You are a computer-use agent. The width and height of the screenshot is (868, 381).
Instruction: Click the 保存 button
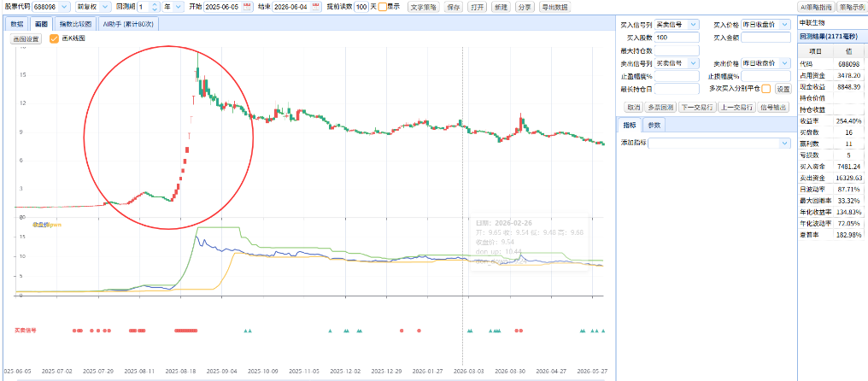point(453,7)
